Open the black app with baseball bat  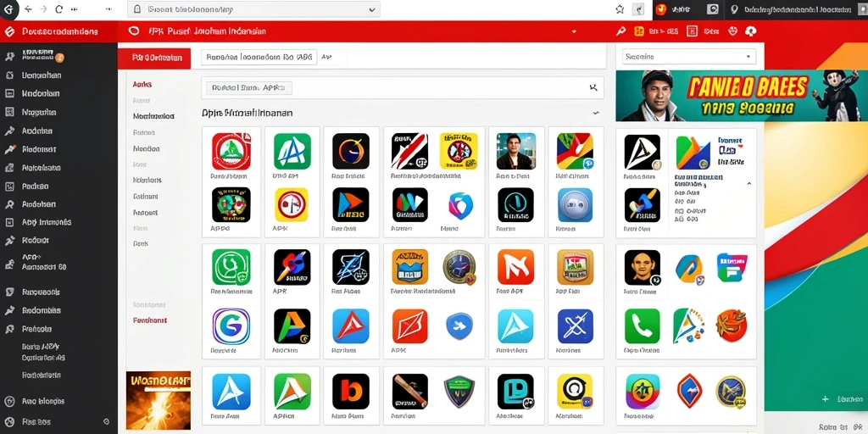point(409,392)
